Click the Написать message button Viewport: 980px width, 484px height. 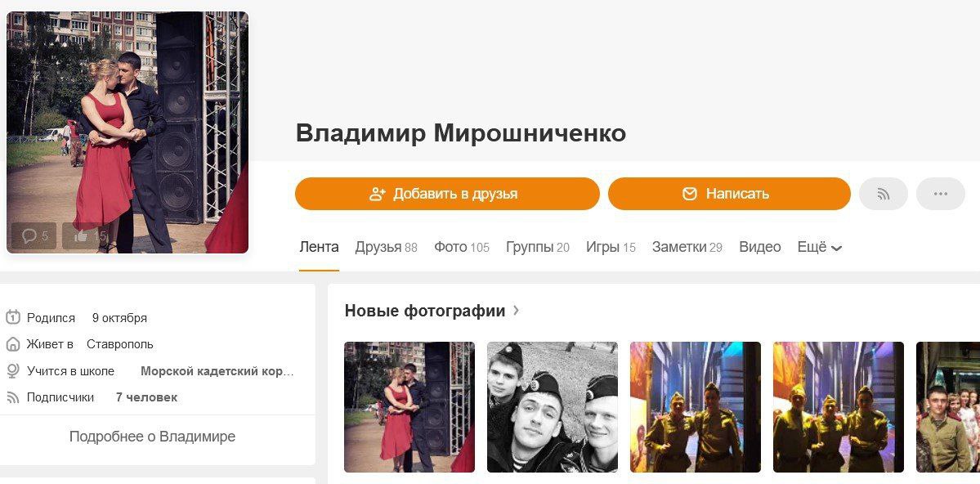[729, 194]
